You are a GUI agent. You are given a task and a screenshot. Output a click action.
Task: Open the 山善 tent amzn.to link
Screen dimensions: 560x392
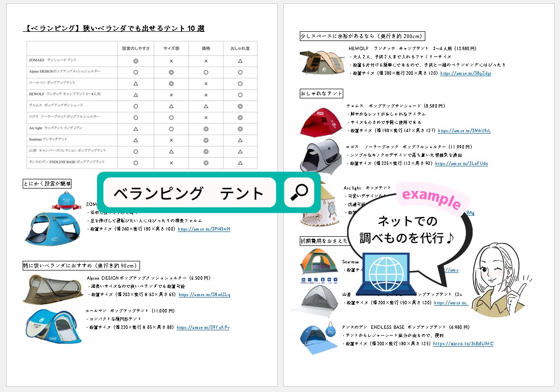point(451,303)
